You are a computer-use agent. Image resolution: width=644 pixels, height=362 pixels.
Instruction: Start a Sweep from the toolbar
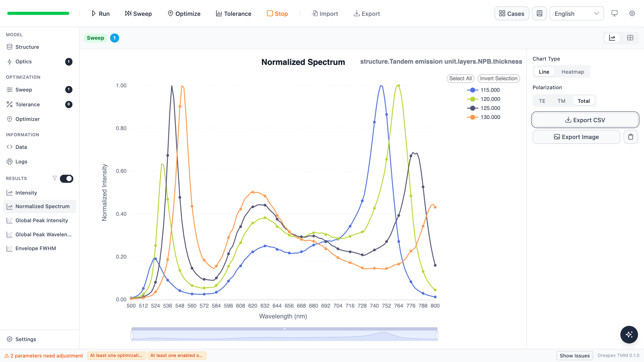coord(138,14)
